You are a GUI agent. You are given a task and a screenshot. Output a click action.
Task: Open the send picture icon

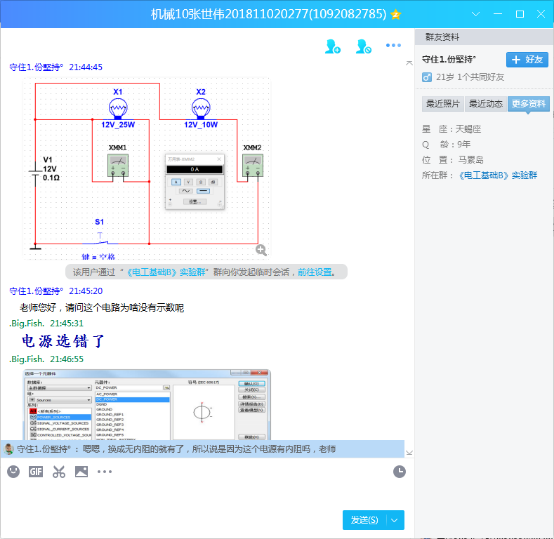(x=81, y=472)
